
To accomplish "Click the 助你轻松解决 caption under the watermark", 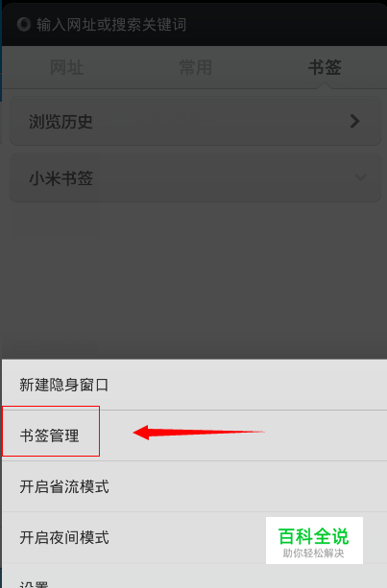I will coord(313,553).
